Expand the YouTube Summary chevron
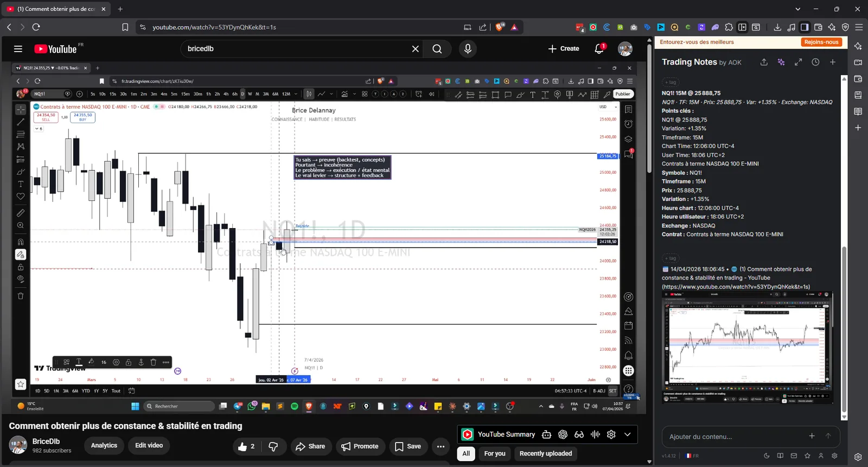 coord(628,434)
